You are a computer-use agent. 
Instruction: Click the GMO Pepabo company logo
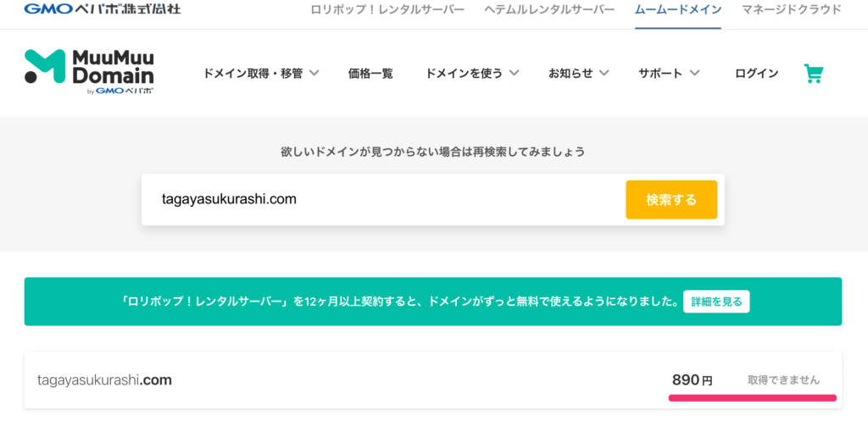[102, 9]
